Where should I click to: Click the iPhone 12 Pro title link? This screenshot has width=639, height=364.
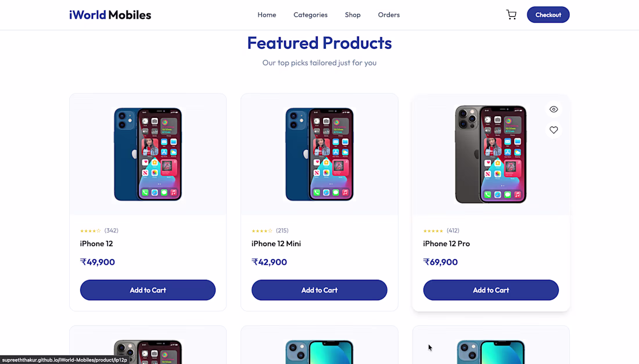coord(446,243)
